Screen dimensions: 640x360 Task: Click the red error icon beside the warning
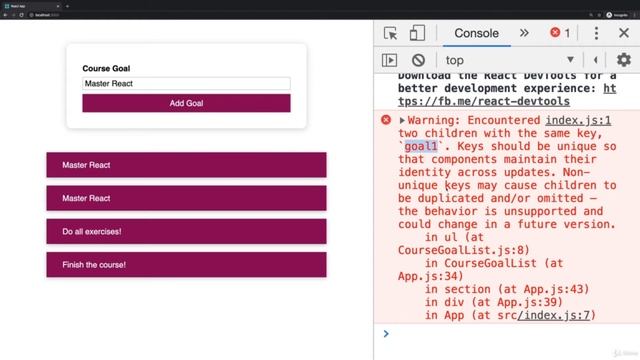tap(386, 120)
